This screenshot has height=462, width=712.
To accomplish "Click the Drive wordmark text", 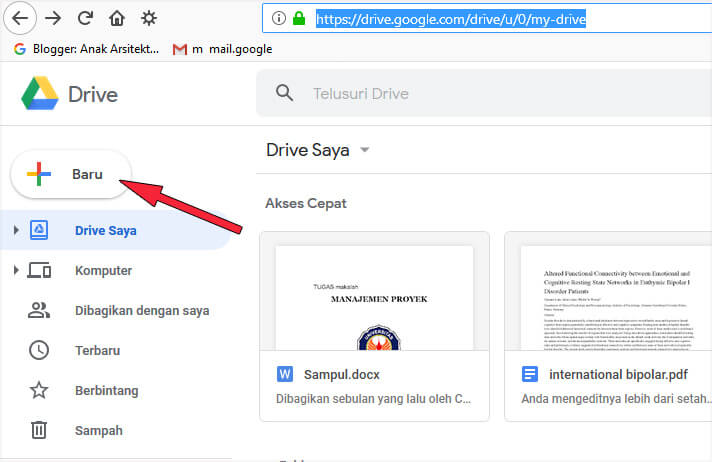I will coord(93,94).
